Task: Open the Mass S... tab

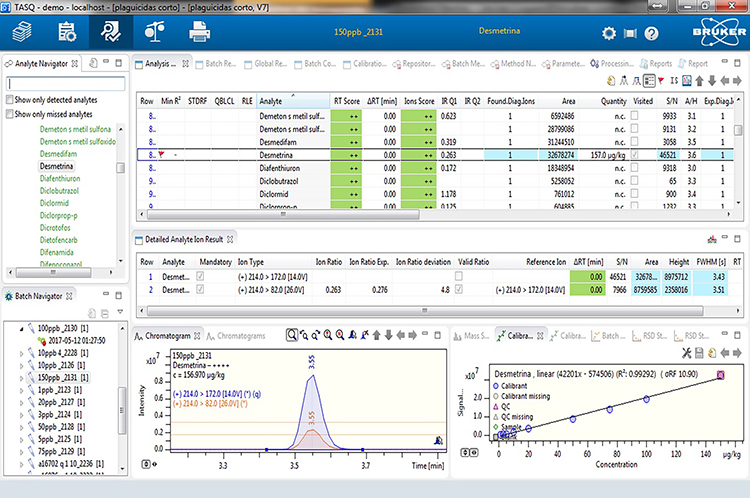Action: [x=475, y=335]
